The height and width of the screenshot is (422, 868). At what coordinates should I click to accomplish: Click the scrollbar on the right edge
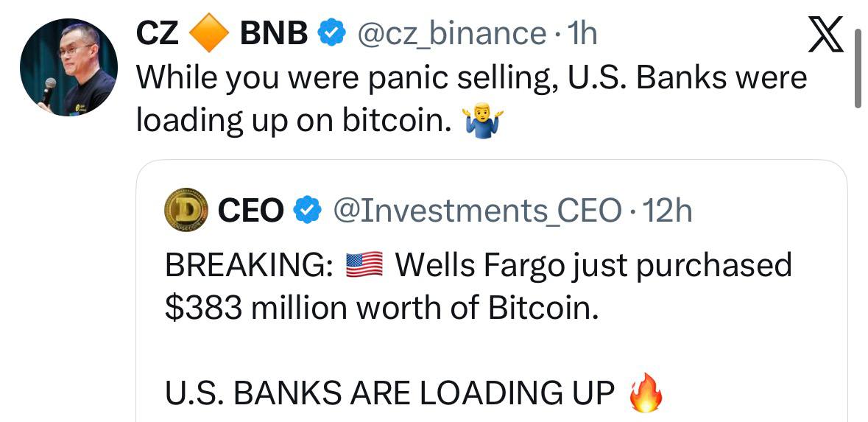coord(858,70)
